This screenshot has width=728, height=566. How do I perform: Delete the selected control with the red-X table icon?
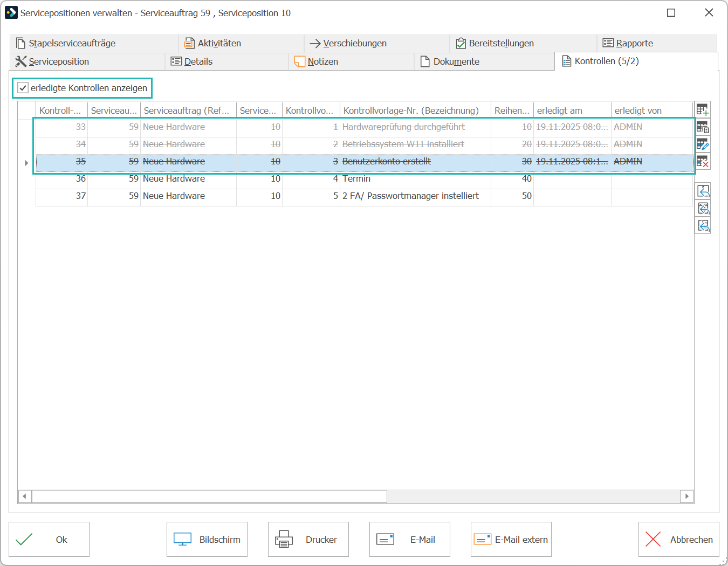pyautogui.click(x=703, y=161)
